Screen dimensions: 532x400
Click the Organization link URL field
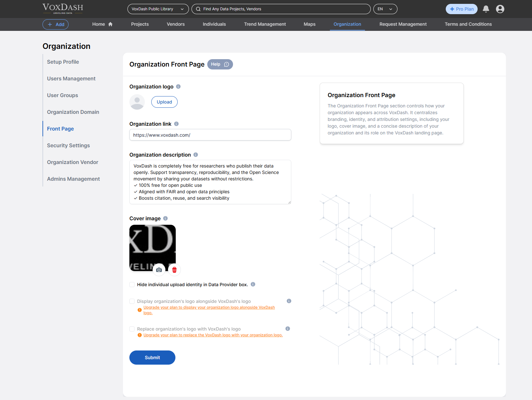coord(210,135)
